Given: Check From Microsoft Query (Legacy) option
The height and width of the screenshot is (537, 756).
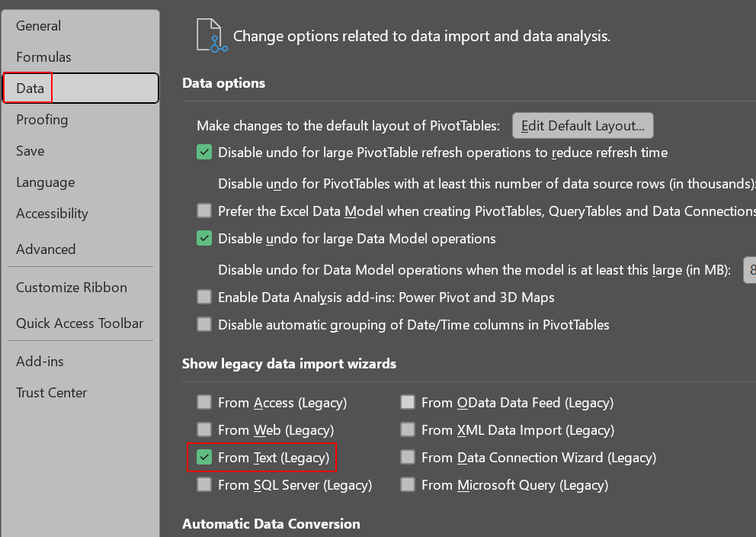Looking at the screenshot, I should pyautogui.click(x=408, y=485).
